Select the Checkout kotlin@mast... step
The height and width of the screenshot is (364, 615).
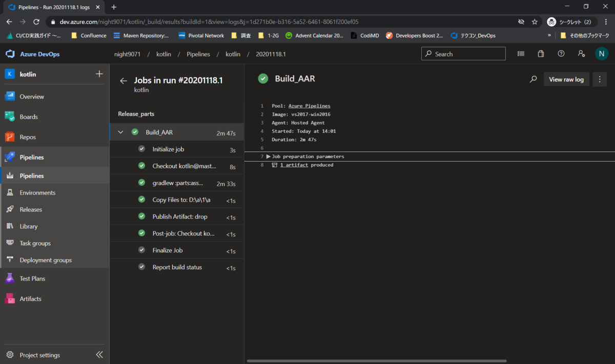(x=177, y=166)
